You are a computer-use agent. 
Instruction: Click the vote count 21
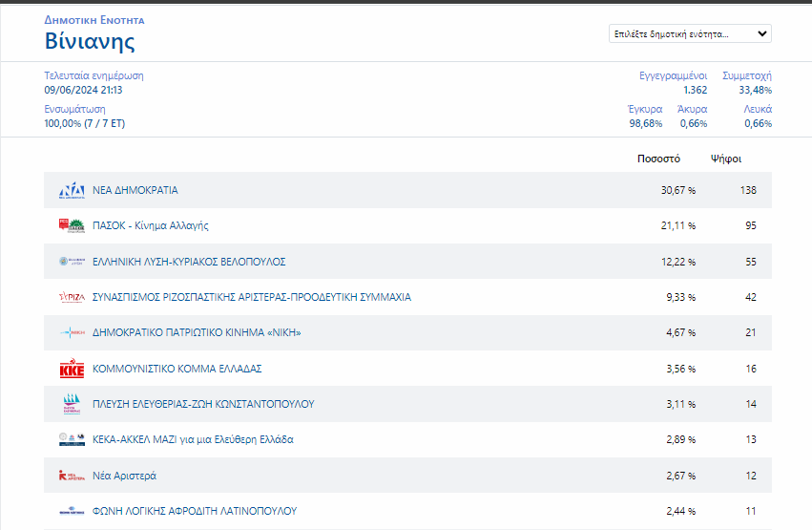751,332
